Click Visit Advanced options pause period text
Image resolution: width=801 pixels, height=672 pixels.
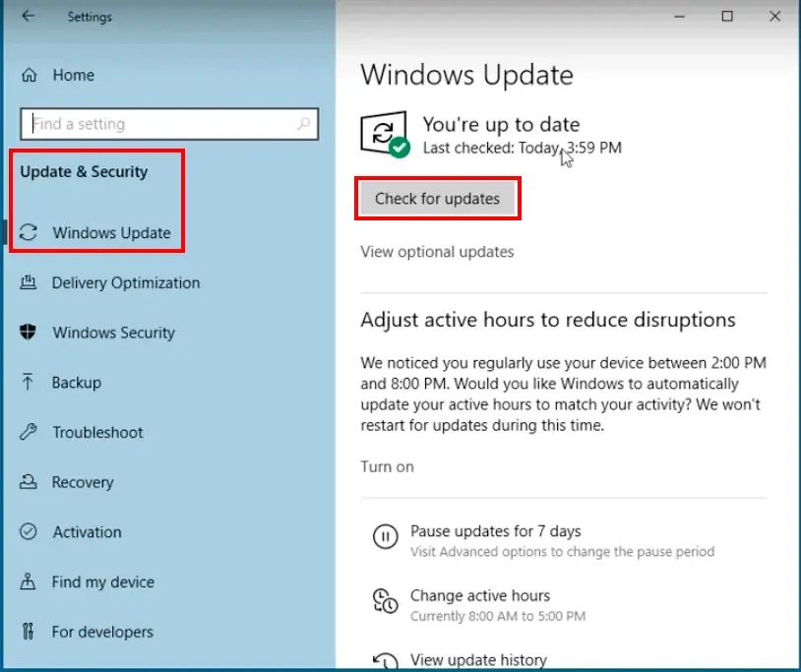pyautogui.click(x=563, y=552)
